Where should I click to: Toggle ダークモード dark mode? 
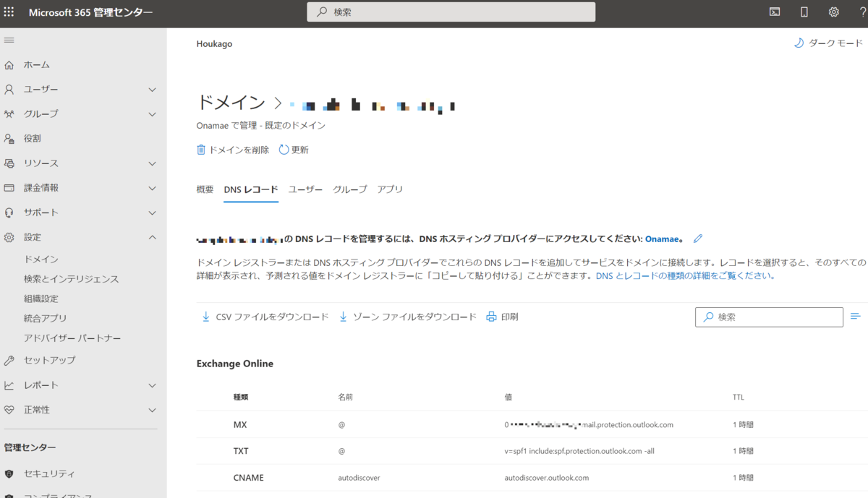[829, 43]
